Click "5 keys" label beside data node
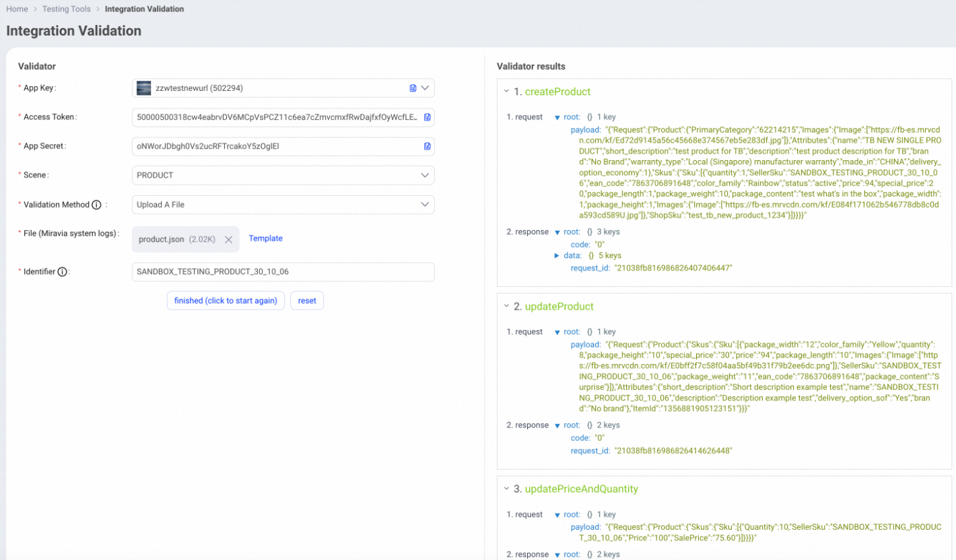The height and width of the screenshot is (560, 956). click(x=610, y=256)
